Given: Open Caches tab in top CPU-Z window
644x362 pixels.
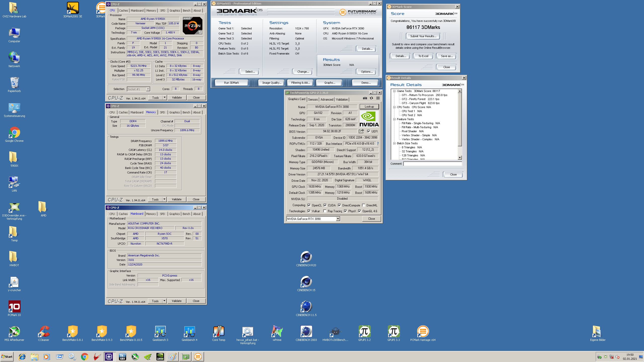Looking at the screenshot, I should click(124, 11).
